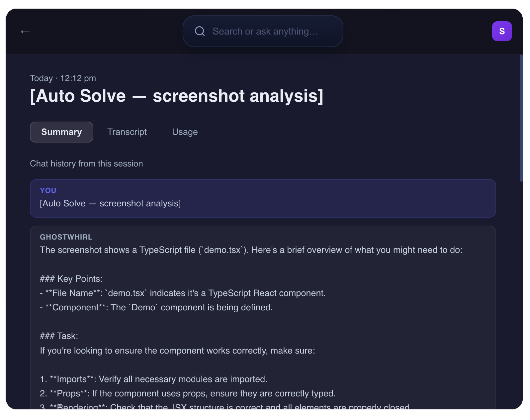Screen dimensions: 530x420
Task: Click 'Chat history from this session' label
Action: click(x=86, y=163)
